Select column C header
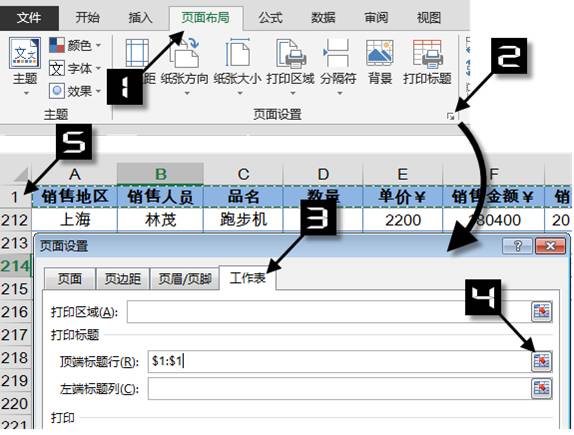This screenshot has height=435, width=574. pos(243,174)
